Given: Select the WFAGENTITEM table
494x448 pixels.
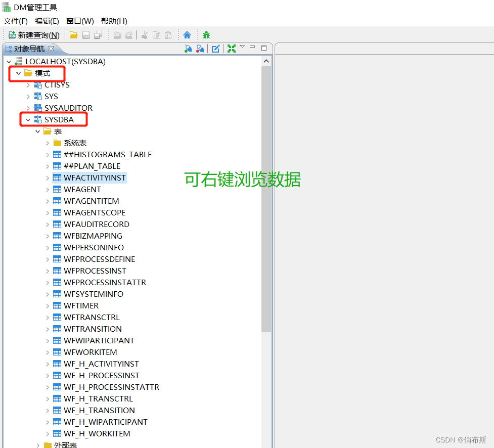Looking at the screenshot, I should (x=91, y=201).
